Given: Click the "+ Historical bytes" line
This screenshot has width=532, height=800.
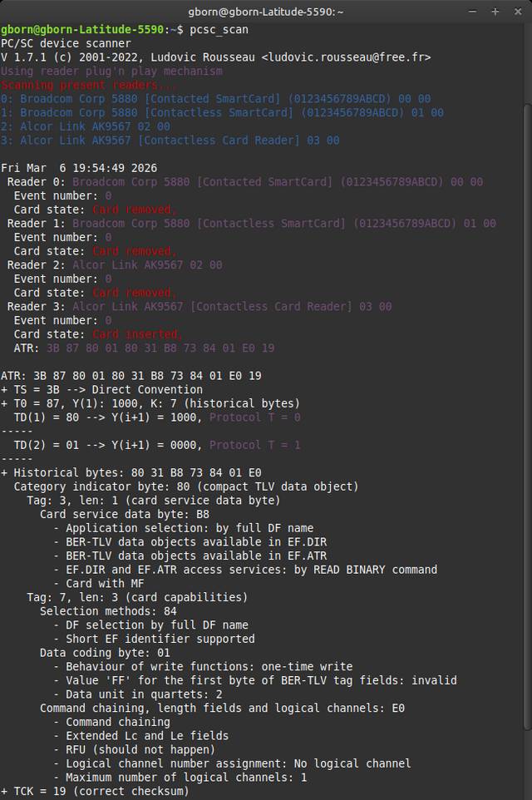Looking at the screenshot, I should 131,472.
